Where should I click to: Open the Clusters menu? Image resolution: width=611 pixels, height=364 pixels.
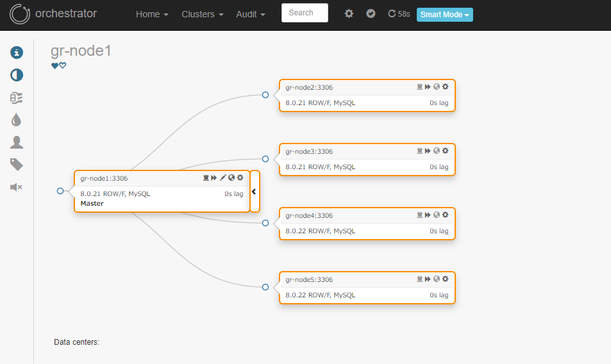coord(202,14)
